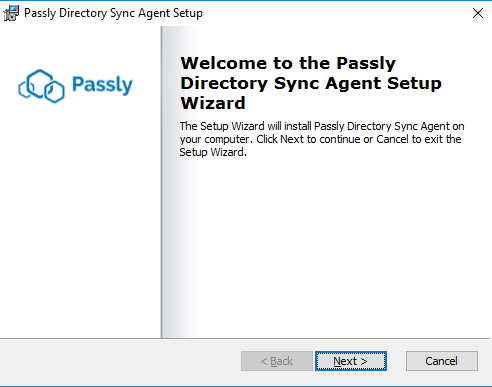Click empty button bar area left of Back
492x387 pixels.
pyautogui.click(x=120, y=361)
